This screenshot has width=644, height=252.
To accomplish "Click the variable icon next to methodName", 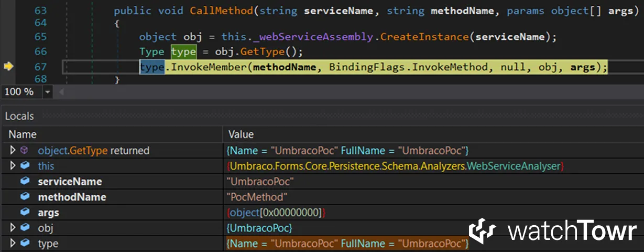I will (x=25, y=197).
